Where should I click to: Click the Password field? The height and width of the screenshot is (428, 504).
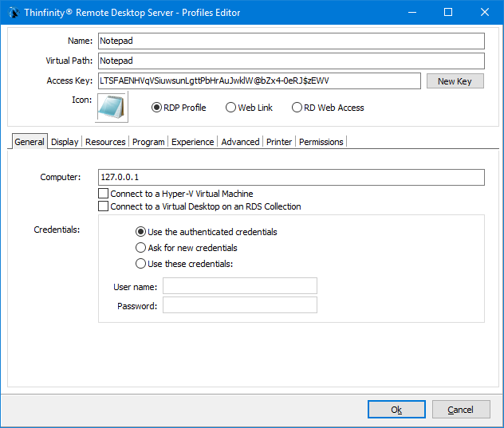[x=240, y=305]
